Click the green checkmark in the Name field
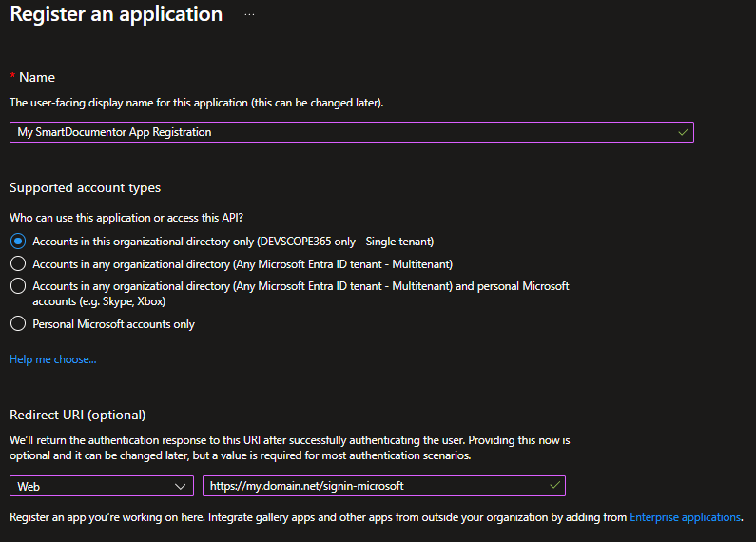The width and height of the screenshot is (756, 542). click(683, 132)
